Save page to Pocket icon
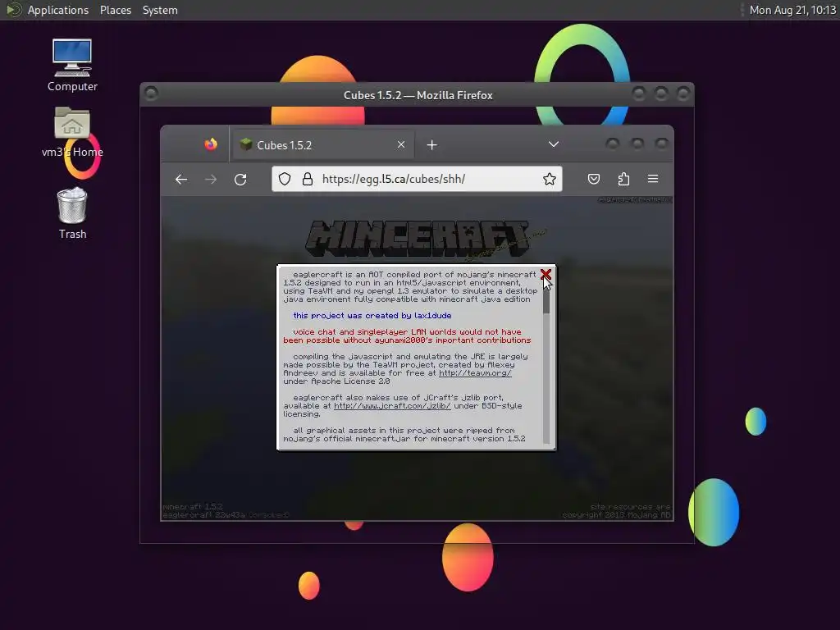The width and height of the screenshot is (840, 630). (x=594, y=179)
